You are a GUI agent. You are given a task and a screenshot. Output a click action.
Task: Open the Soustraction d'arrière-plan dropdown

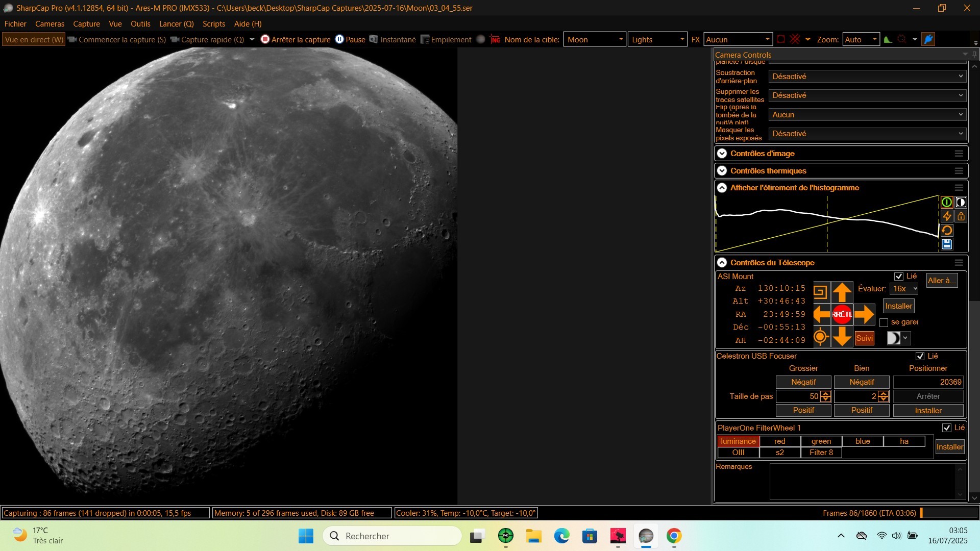coord(867,77)
